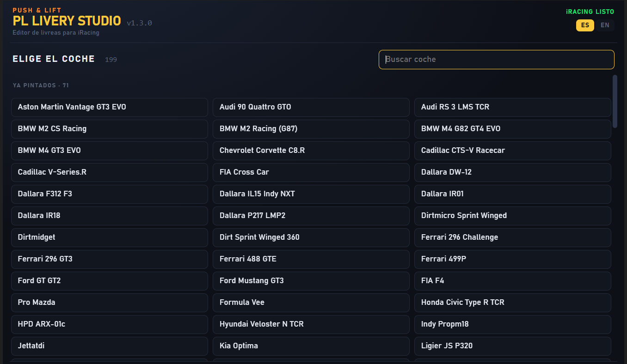Select Ferrari 296 GT3
The image size is (627, 364).
tap(110, 259)
